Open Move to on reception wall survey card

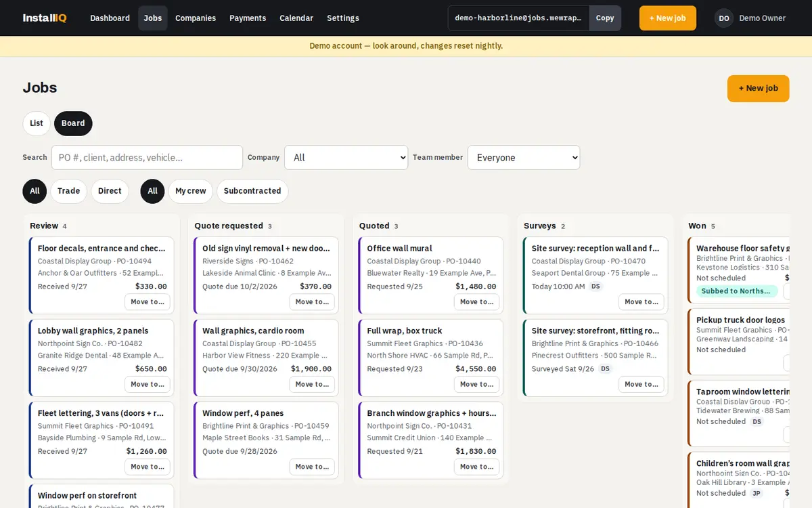pyautogui.click(x=641, y=302)
